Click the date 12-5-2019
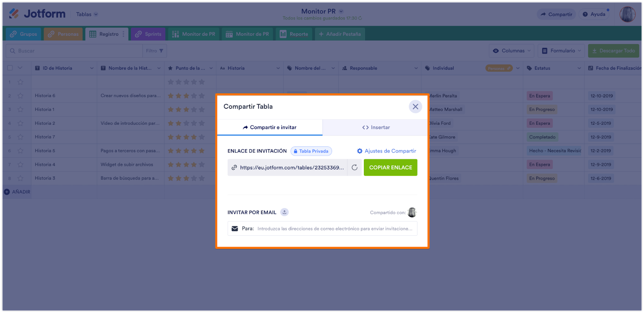 point(601,123)
